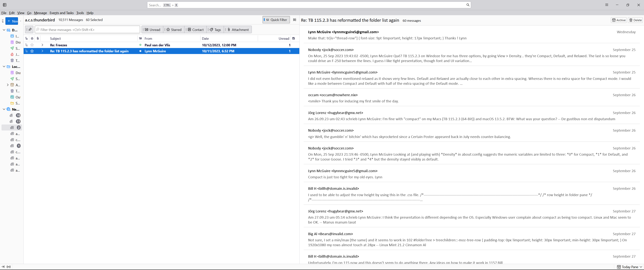Open the Thunderbird hamburger app menu
This screenshot has height=270, width=644.
click(607, 5)
